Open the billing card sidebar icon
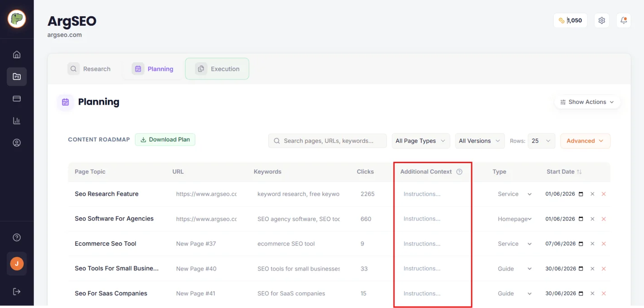 [17, 99]
